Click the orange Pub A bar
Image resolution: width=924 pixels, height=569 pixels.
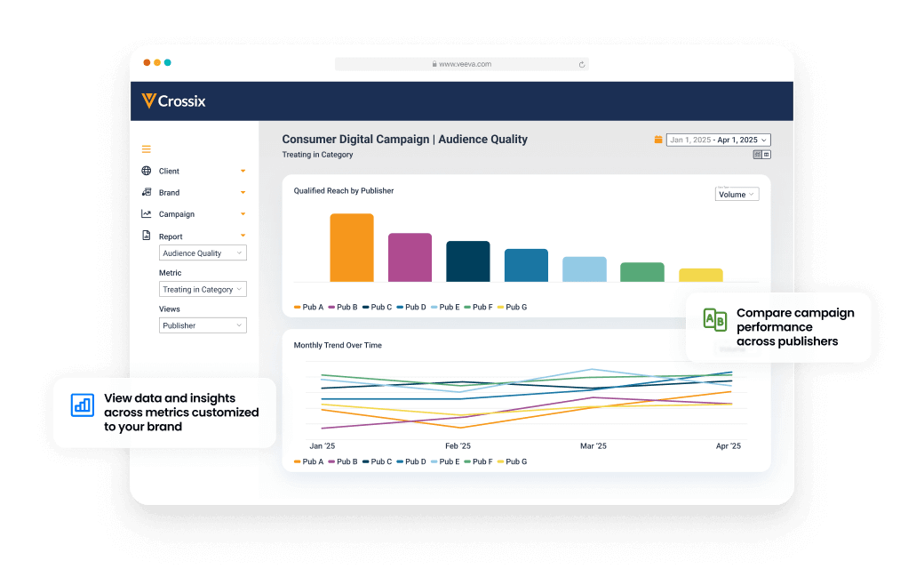[x=352, y=248]
